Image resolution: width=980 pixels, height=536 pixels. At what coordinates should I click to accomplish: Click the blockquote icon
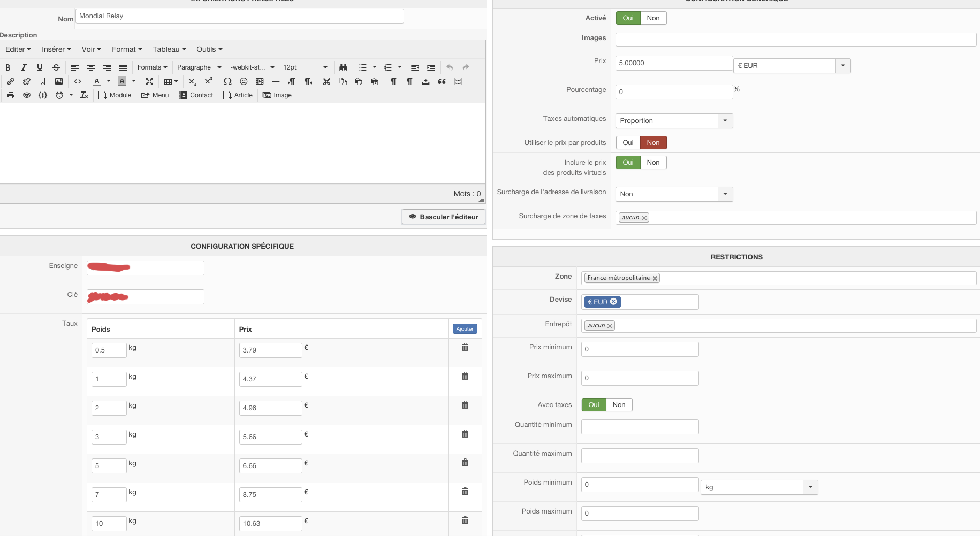pyautogui.click(x=442, y=81)
